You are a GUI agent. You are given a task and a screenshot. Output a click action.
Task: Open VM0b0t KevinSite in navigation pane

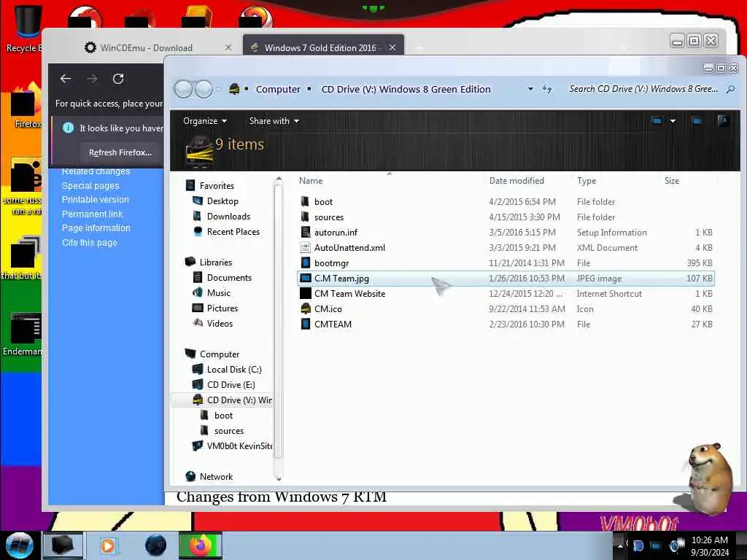[239, 446]
